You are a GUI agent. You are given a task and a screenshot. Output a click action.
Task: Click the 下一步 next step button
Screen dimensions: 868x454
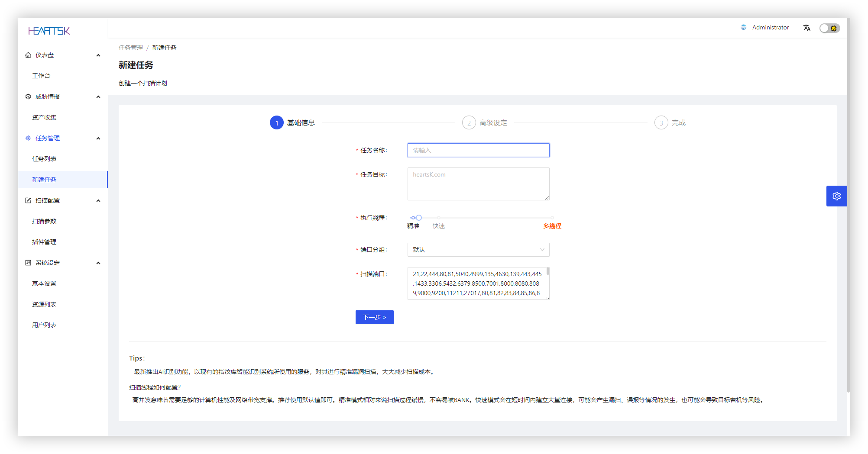pos(374,317)
